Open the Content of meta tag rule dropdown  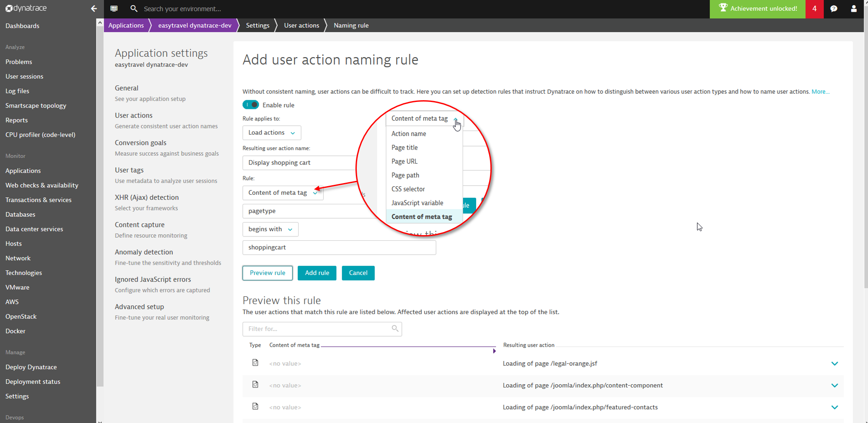(283, 193)
